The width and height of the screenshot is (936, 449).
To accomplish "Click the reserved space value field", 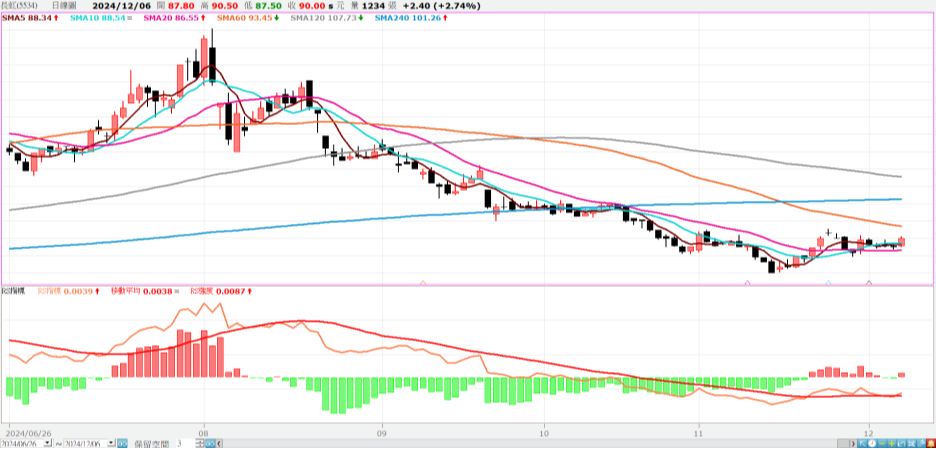I will 185,444.
